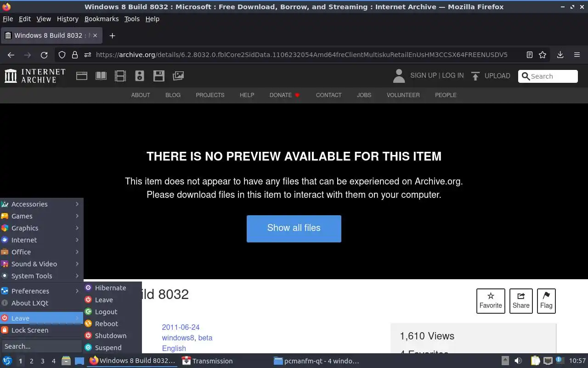Click the removable media eject tray icon
This screenshot has height=368, width=588.
point(505,361)
